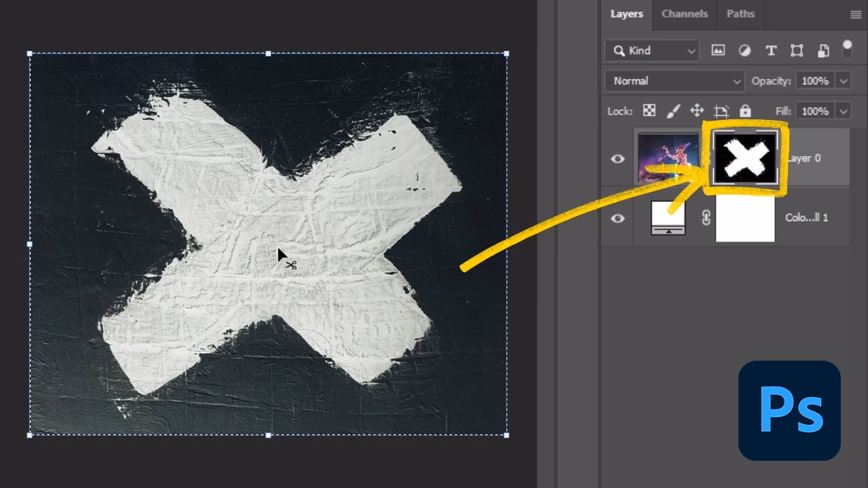868x488 pixels.
Task: Click the shape layer filter icon
Action: [797, 50]
